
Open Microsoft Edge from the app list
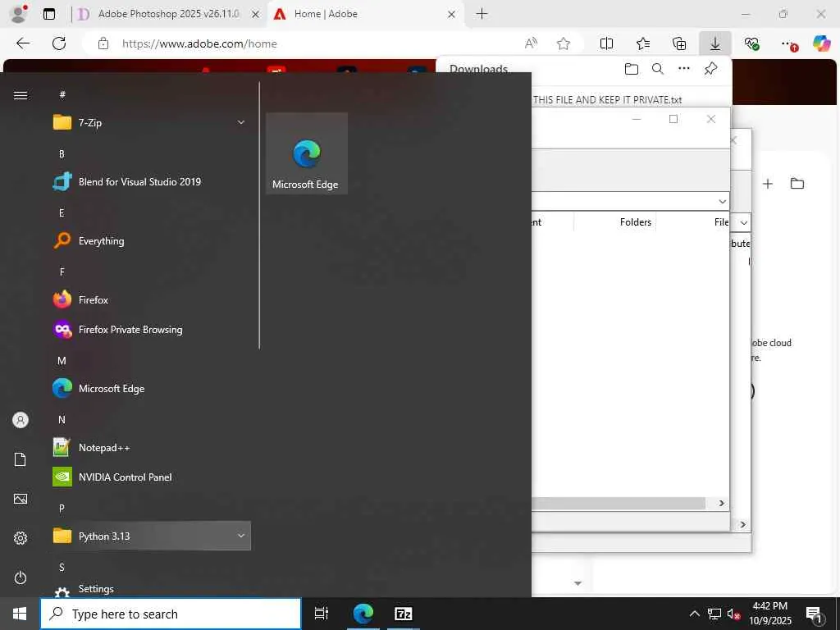coord(149,388)
